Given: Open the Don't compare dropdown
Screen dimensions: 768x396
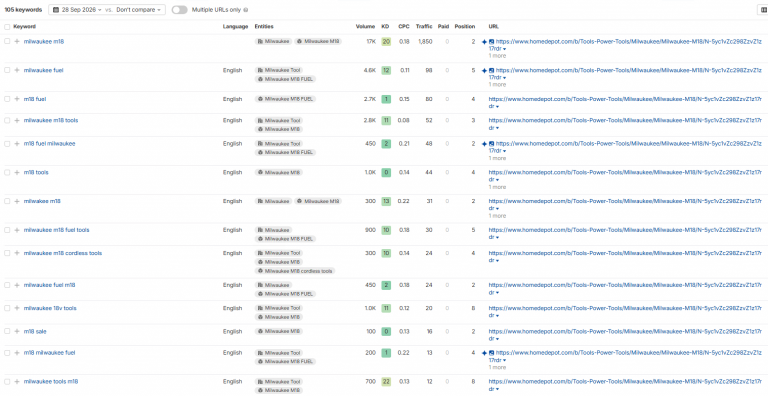Looking at the screenshot, I should 139,10.
